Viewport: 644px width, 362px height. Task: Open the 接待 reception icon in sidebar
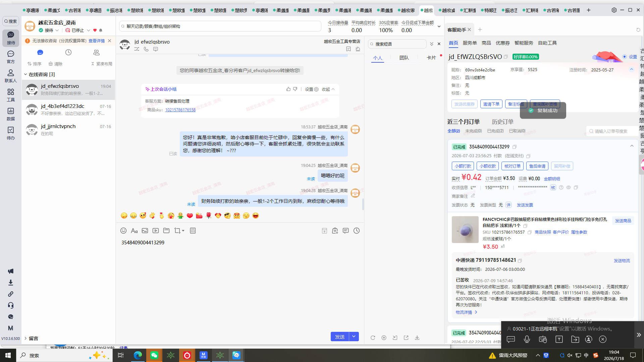(11, 38)
